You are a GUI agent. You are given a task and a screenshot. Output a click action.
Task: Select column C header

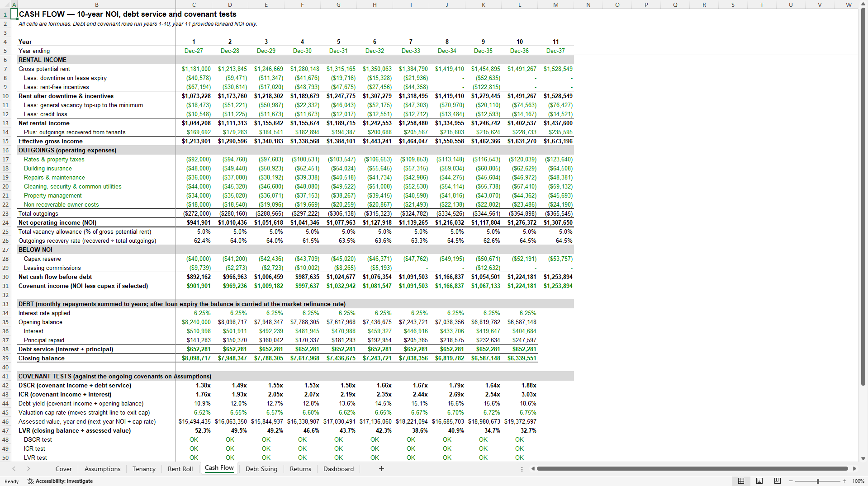point(194,5)
